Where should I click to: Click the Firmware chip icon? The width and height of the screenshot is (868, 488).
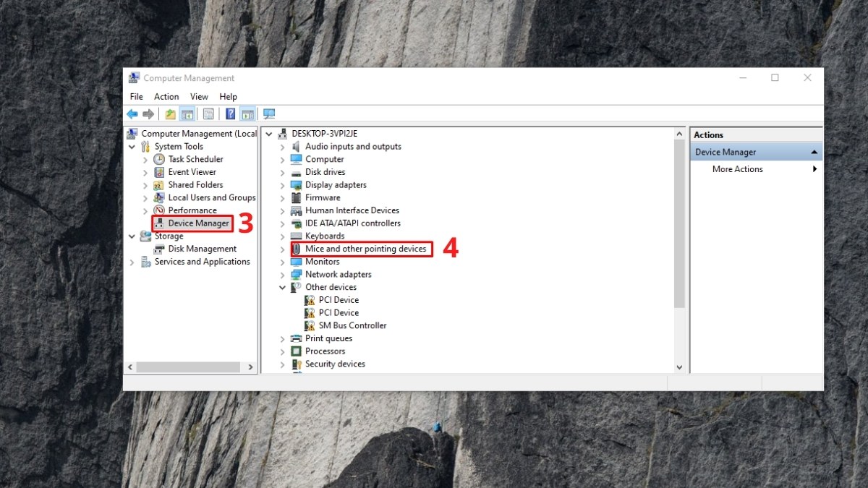pos(296,197)
